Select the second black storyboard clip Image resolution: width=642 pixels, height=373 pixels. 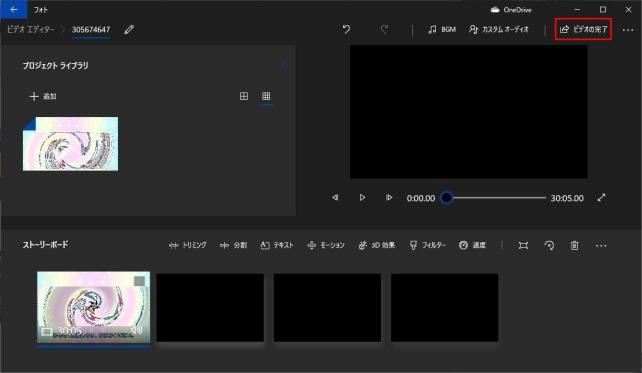[210, 307]
